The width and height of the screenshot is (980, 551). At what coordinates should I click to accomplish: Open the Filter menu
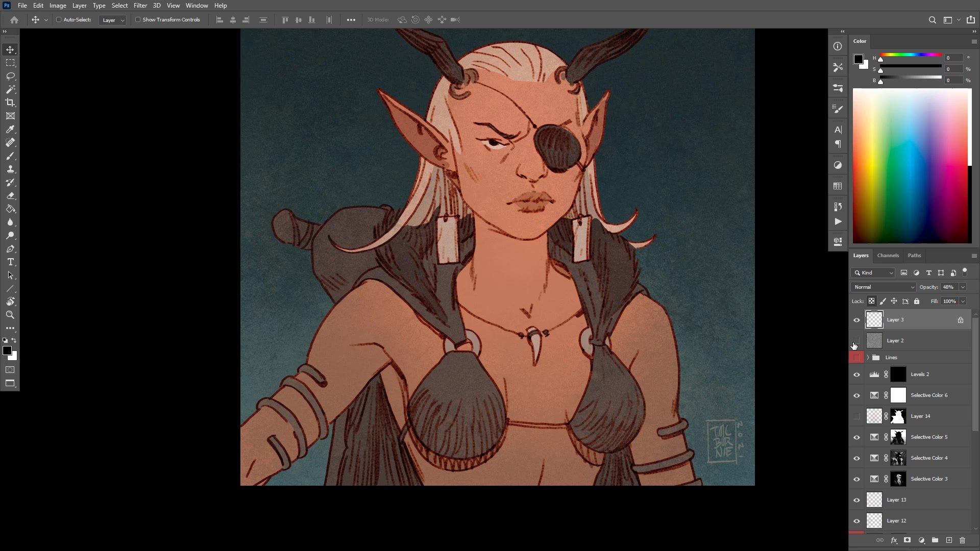click(x=140, y=6)
